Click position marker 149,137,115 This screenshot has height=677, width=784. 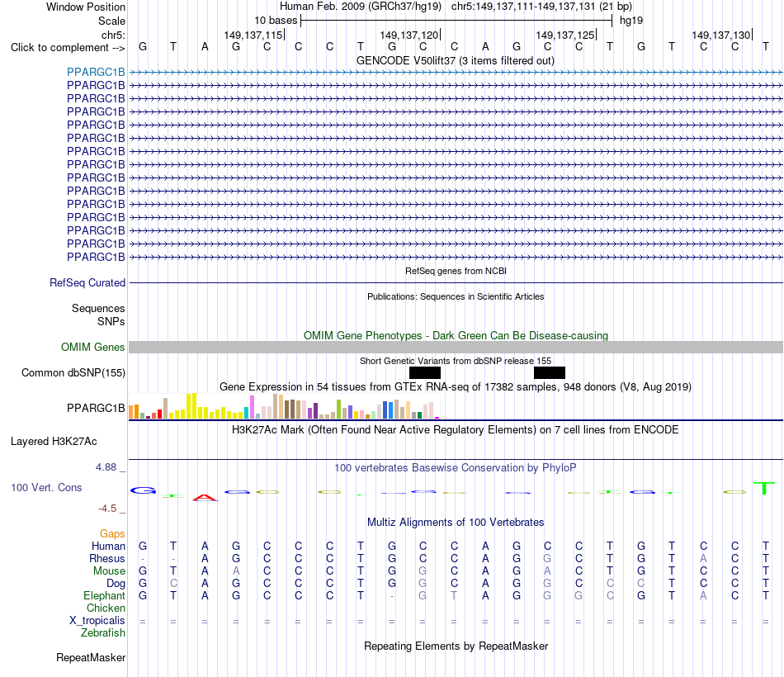253,35
